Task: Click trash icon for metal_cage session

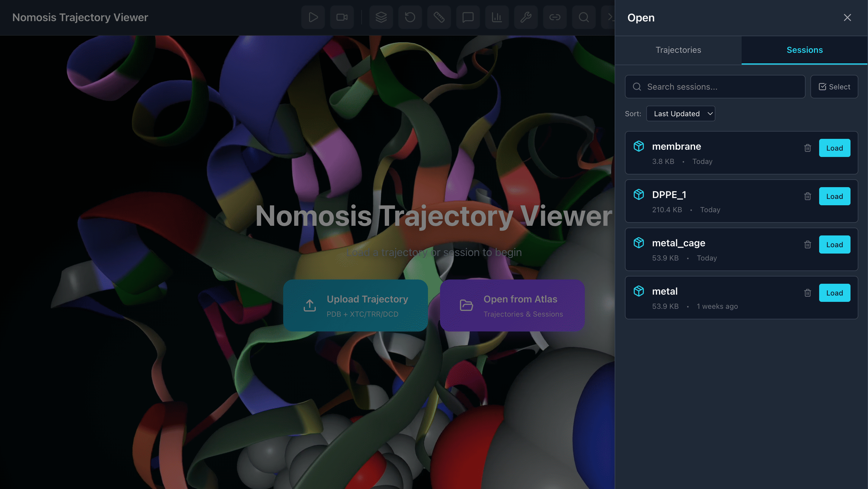Action: [808, 245]
